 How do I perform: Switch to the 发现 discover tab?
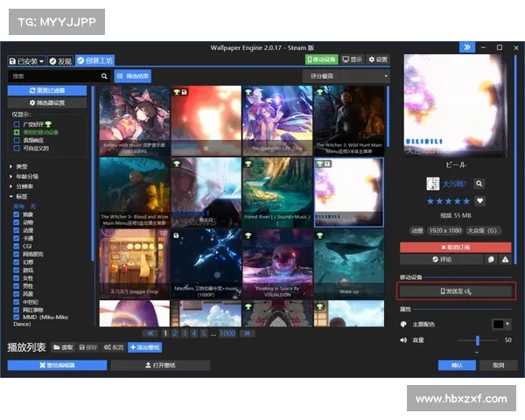(60, 61)
